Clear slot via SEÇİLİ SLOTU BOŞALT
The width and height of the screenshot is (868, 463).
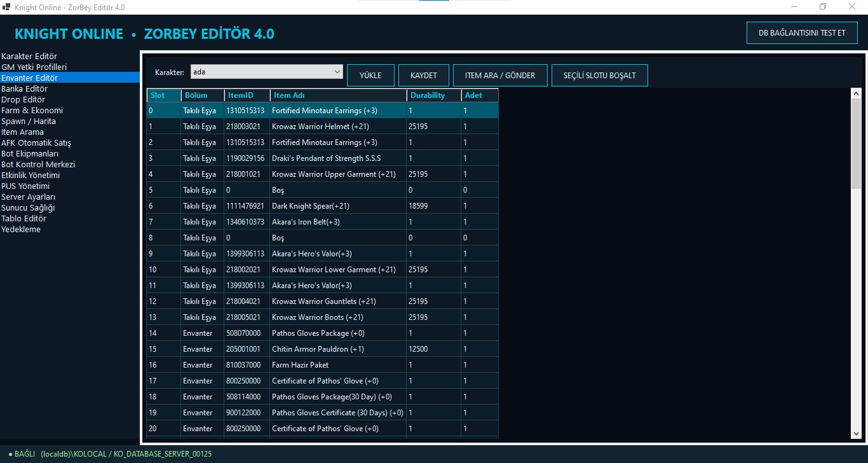pyautogui.click(x=599, y=75)
